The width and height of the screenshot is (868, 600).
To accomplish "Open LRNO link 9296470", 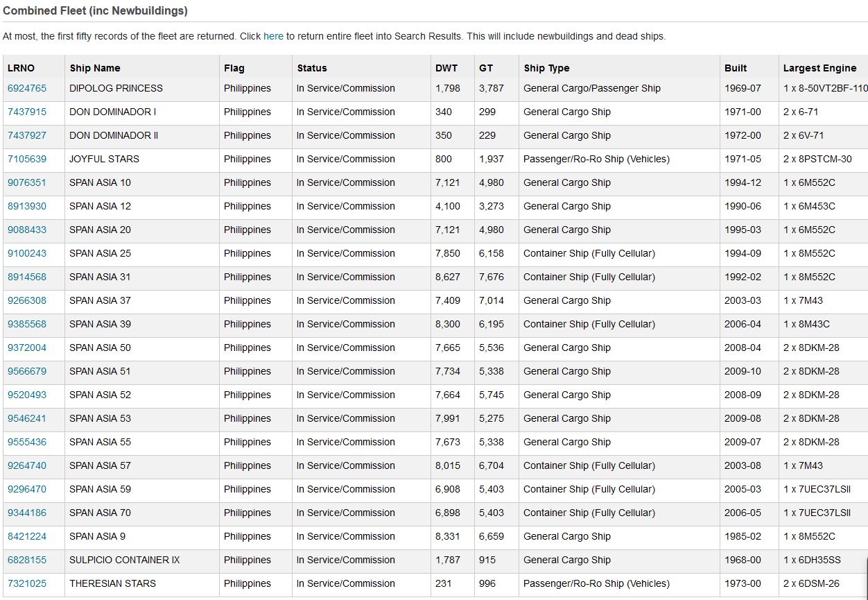I will [x=27, y=489].
